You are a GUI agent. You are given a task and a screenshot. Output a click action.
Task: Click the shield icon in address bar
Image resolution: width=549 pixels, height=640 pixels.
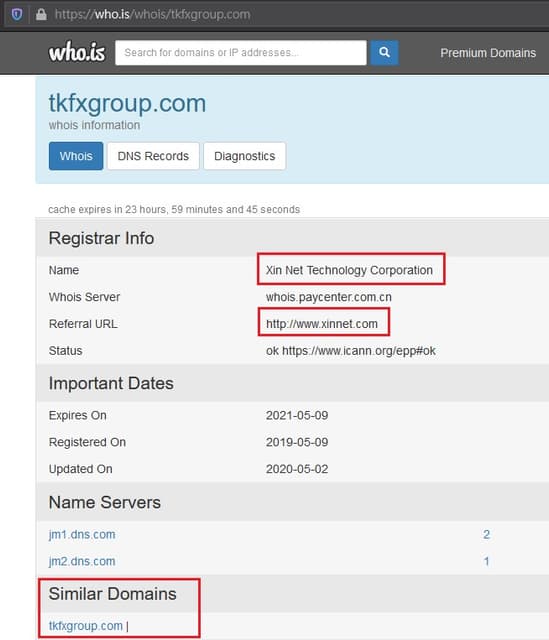pyautogui.click(x=17, y=15)
